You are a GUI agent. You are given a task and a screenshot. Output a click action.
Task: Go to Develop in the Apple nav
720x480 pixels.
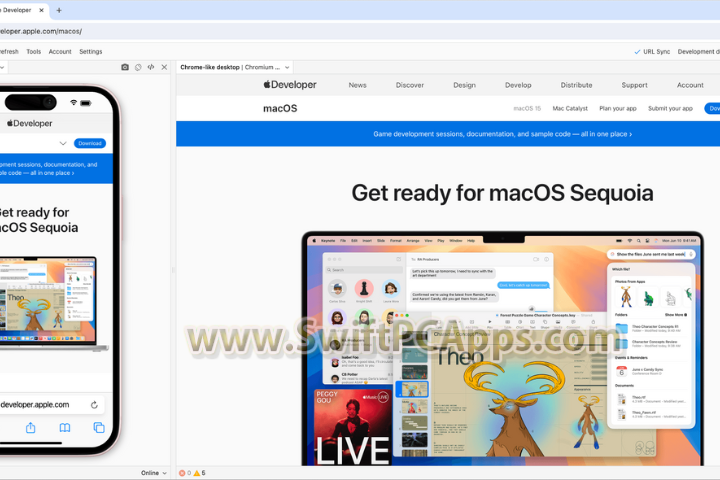(518, 85)
